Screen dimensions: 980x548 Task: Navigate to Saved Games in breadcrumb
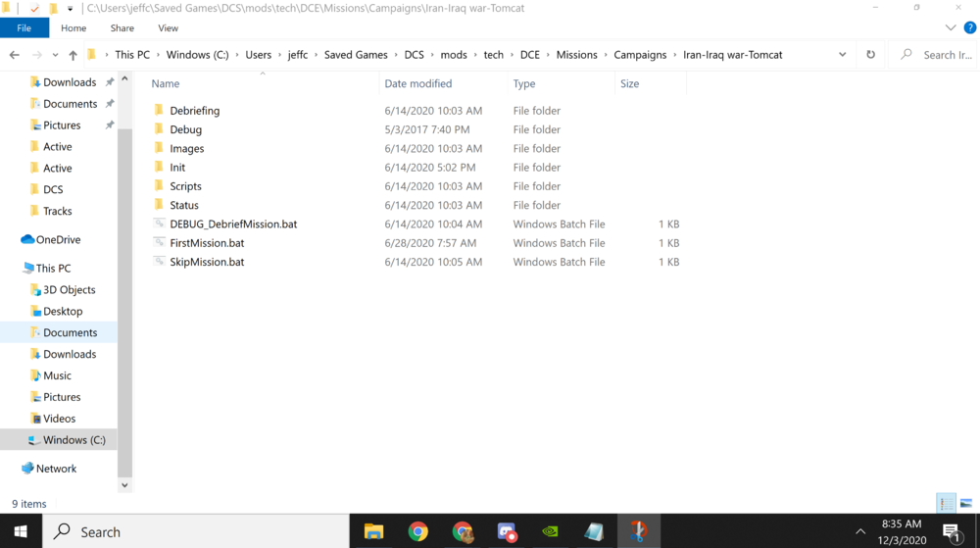click(x=356, y=55)
